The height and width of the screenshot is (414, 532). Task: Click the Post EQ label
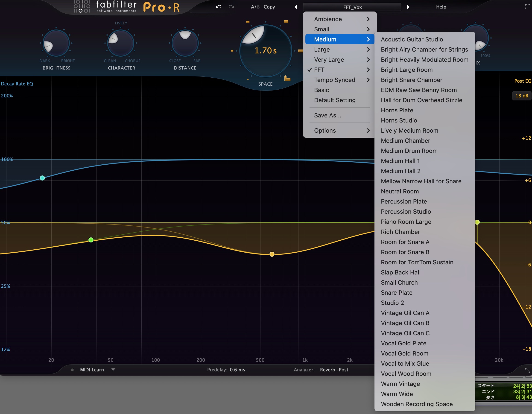[x=523, y=81]
